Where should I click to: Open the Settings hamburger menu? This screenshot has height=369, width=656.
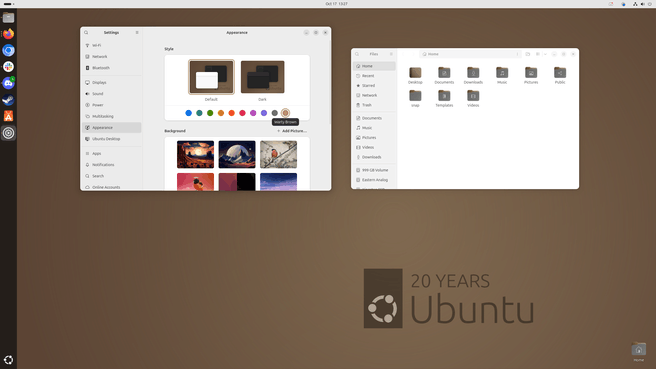click(x=137, y=33)
